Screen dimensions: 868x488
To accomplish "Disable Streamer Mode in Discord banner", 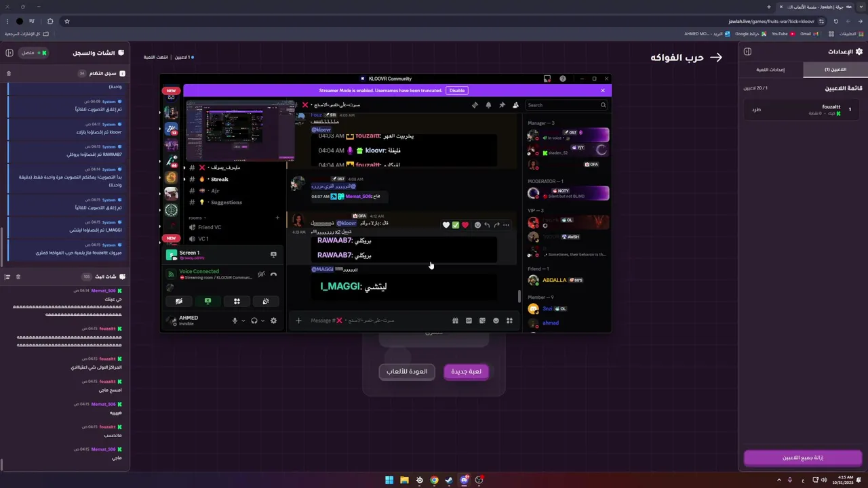I will pos(457,90).
